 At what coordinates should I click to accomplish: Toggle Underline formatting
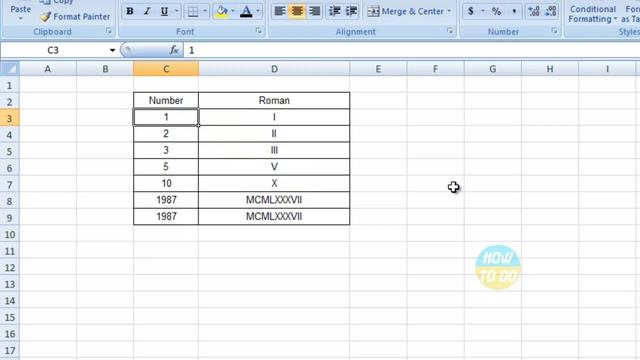164,11
